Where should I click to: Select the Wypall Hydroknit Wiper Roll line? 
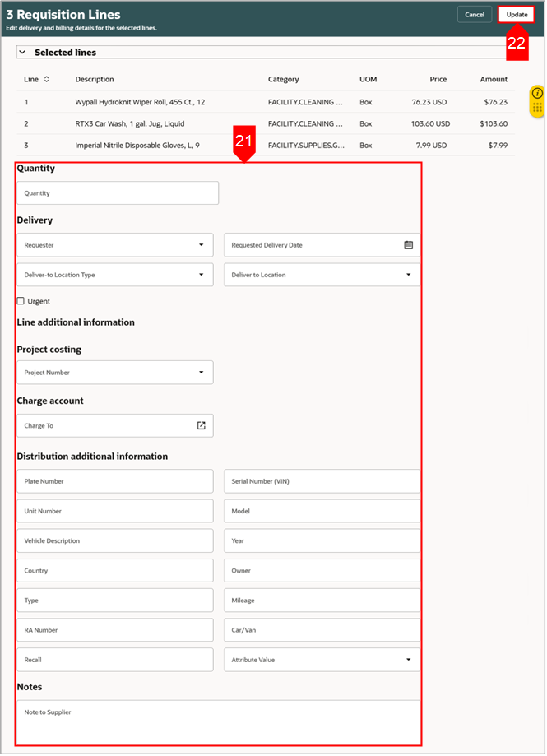[140, 103]
